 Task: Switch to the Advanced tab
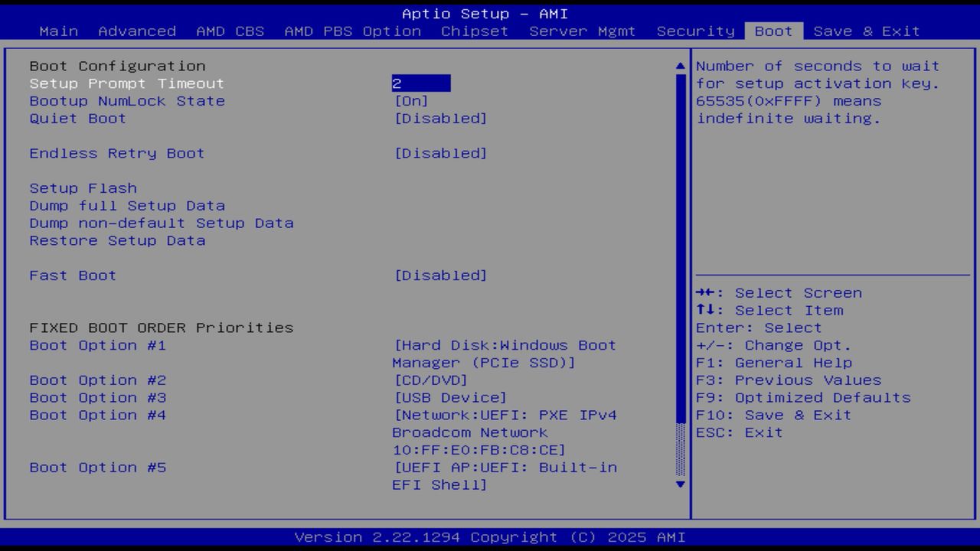[x=136, y=31]
